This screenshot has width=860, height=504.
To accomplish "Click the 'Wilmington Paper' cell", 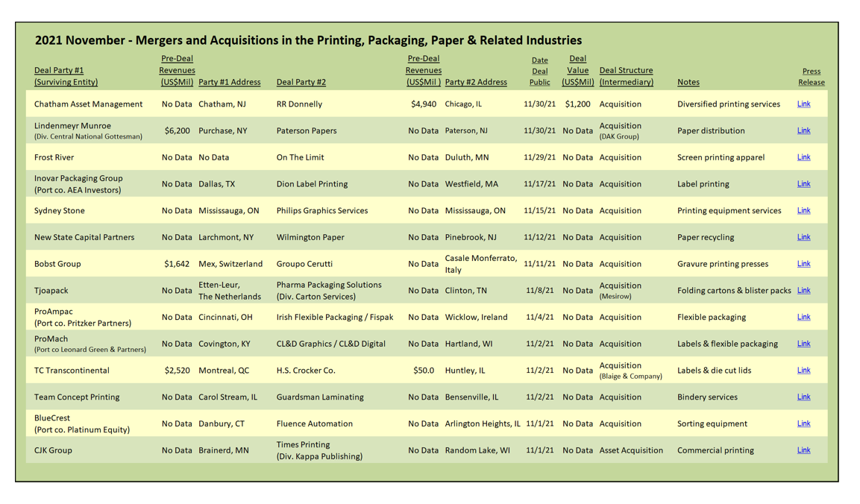I will click(x=310, y=238).
